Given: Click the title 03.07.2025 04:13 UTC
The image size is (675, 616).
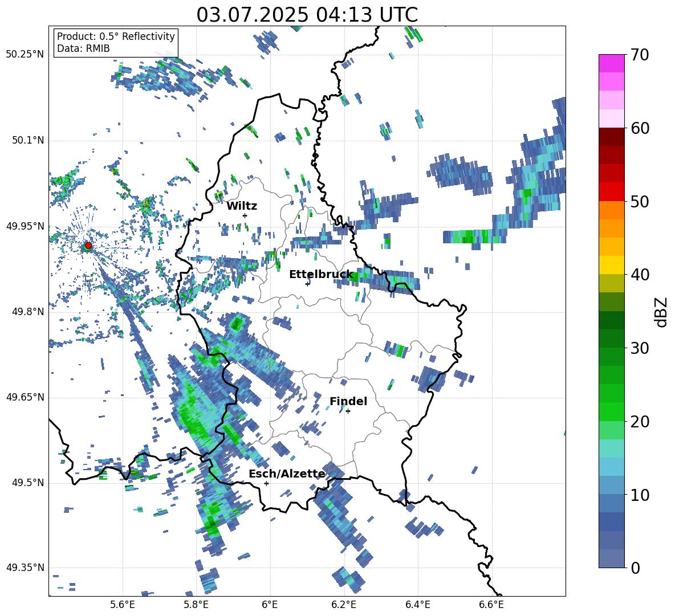Looking at the screenshot, I should tap(307, 15).
